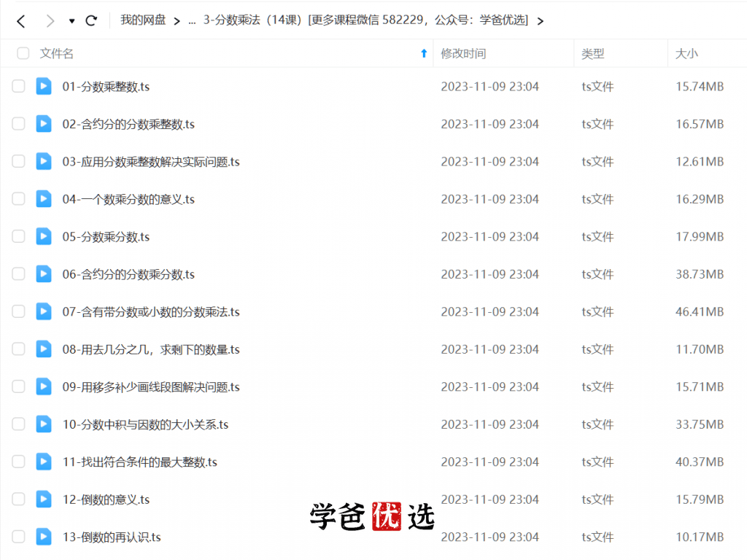This screenshot has width=747, height=560.
Task: Click the blue sort direction arrow
Action: [424, 53]
